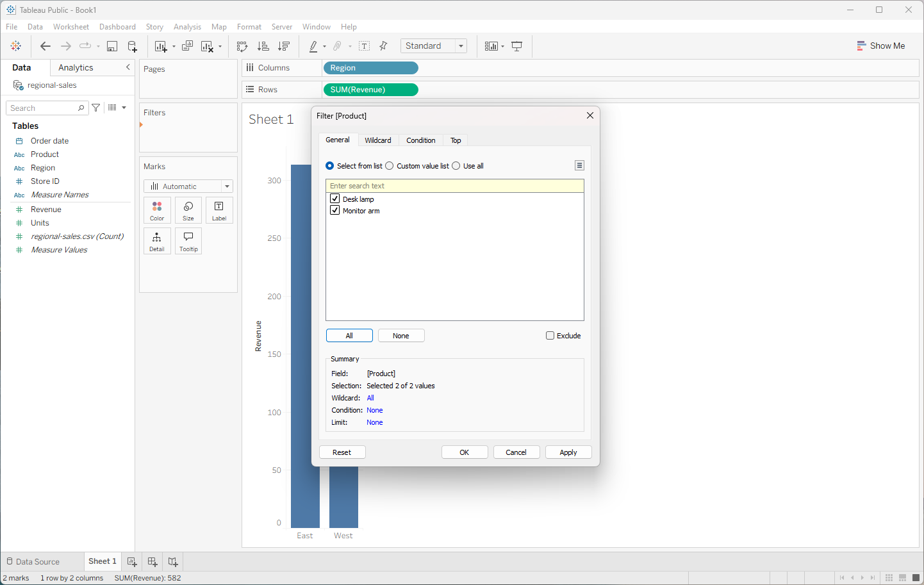The width and height of the screenshot is (924, 585).
Task: Open the Worksheet menu
Action: click(71, 27)
